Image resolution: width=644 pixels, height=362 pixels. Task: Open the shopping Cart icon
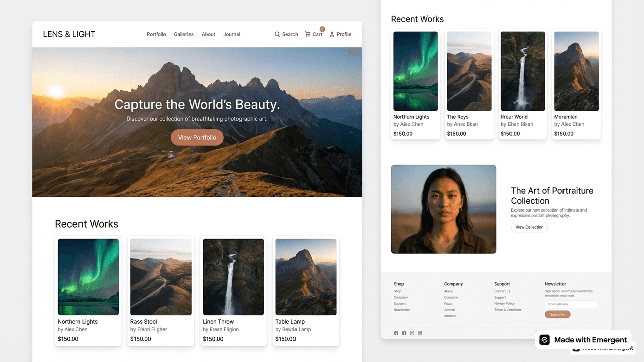coord(308,34)
